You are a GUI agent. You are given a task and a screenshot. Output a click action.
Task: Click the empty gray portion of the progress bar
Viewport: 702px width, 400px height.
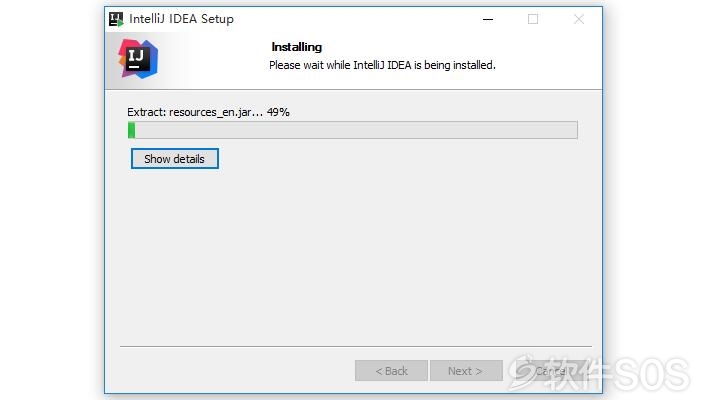pyautogui.click(x=356, y=130)
